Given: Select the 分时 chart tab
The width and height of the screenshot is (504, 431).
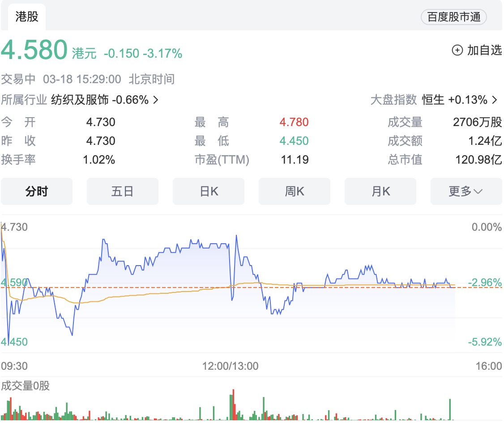Looking at the screenshot, I should click(x=37, y=191).
